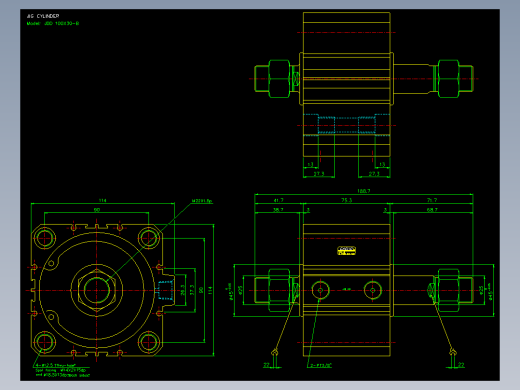Click the yellow nameplate label on cylinder body
Image resolution: width=520 pixels, height=390 pixels.
pyautogui.click(x=347, y=251)
